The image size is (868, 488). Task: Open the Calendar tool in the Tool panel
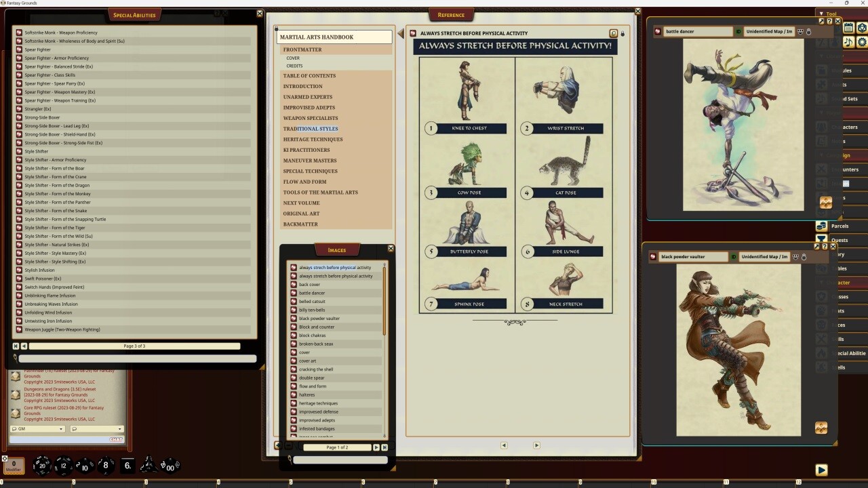pos(849,28)
